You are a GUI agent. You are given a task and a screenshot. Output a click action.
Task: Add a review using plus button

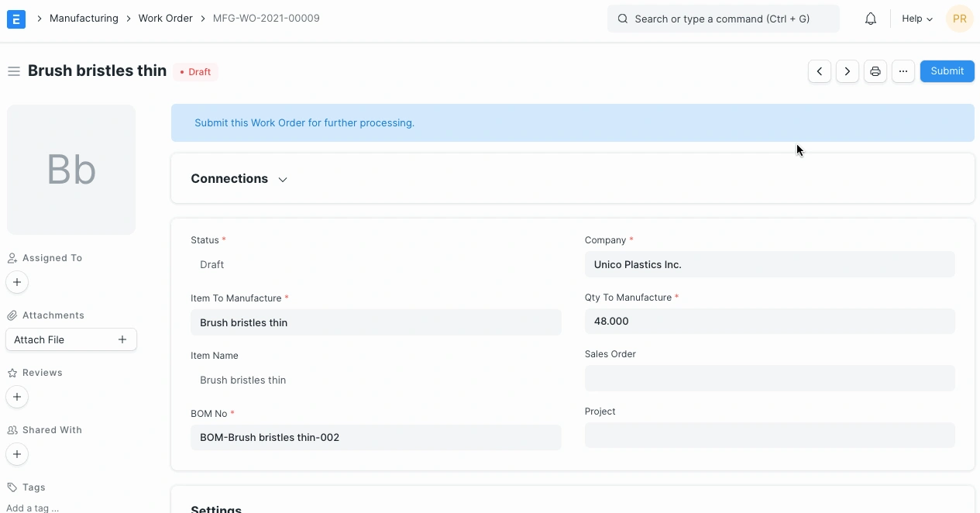[x=17, y=397]
